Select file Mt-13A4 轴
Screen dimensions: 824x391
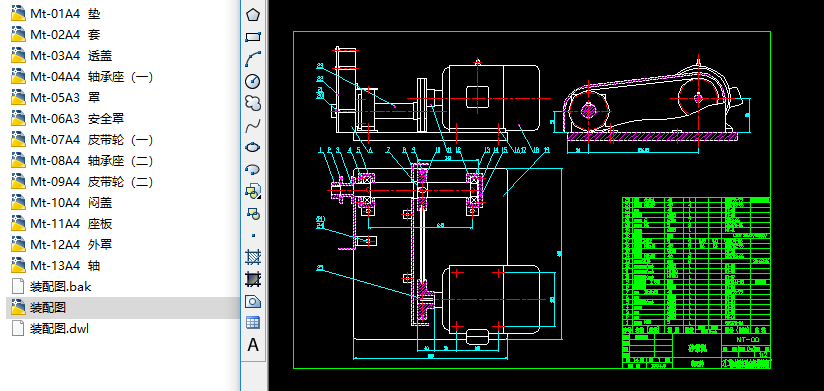pyautogui.click(x=55, y=266)
